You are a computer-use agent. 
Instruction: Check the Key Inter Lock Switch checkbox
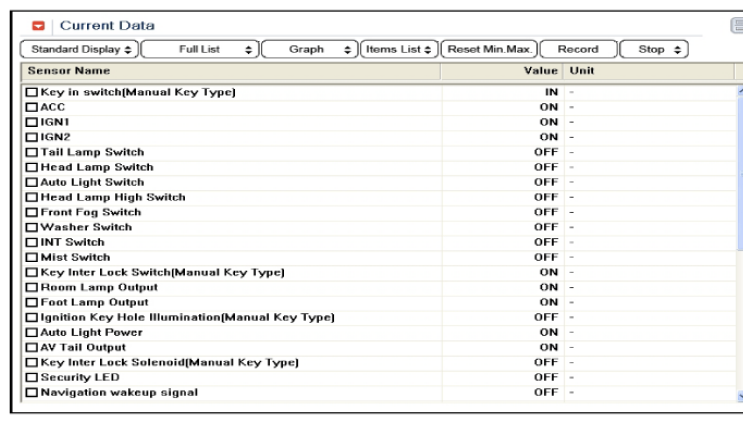pos(32,272)
